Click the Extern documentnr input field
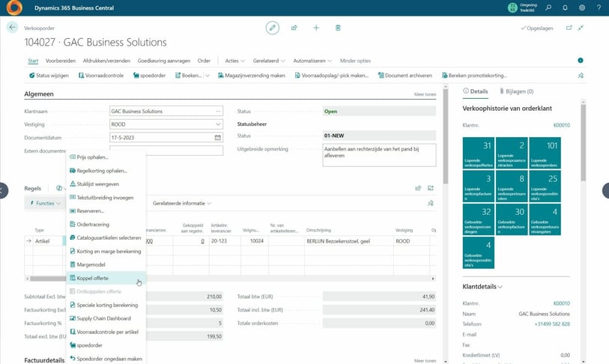Viewport: 609px width, 364px height. (166, 151)
